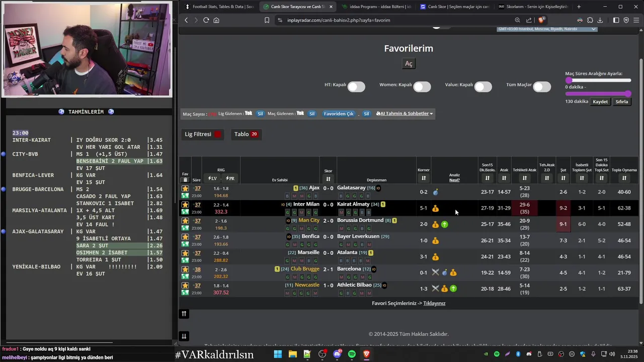The height and width of the screenshot is (362, 644).
Task: Click the Sıfırla button
Action: point(622,102)
